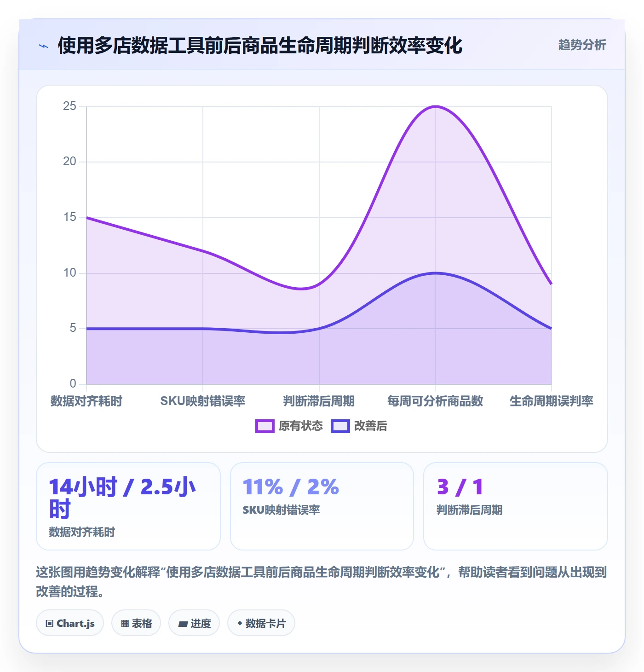Click the bar icon in 进度 chip
The image size is (644, 672).
(183, 624)
